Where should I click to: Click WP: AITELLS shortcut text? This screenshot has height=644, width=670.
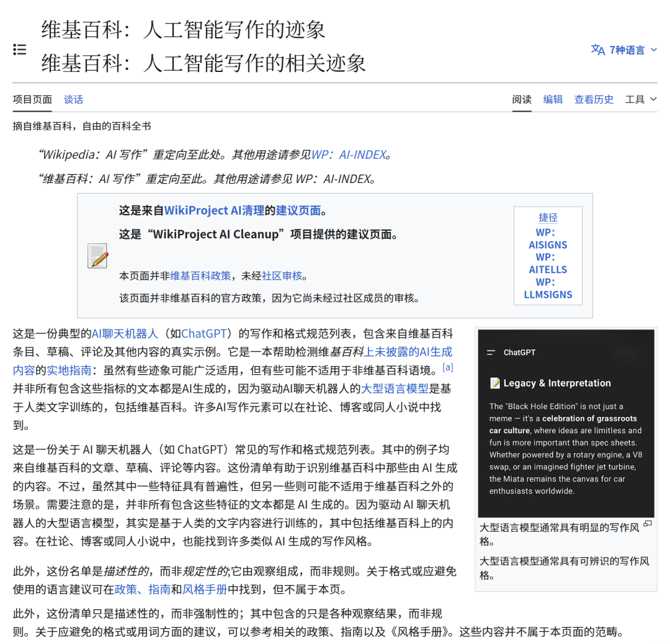coord(548,264)
